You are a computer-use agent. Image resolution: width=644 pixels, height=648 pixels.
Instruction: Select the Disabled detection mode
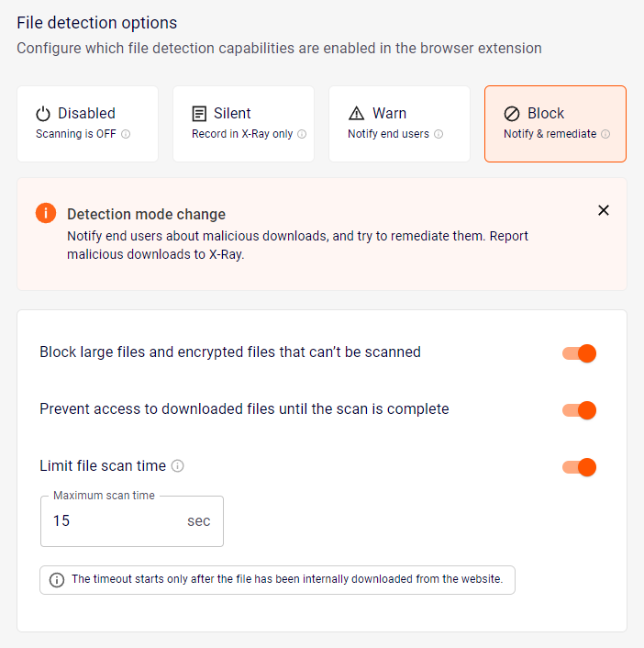[x=87, y=124]
